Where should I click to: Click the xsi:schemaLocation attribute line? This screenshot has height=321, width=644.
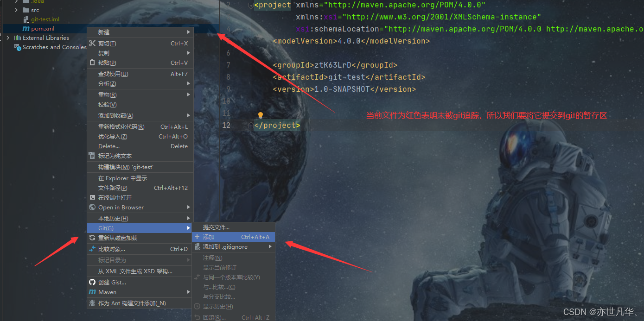coord(470,29)
